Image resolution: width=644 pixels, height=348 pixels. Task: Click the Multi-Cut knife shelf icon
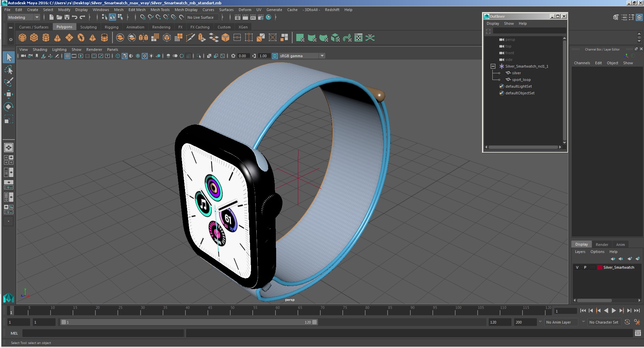[x=190, y=38]
